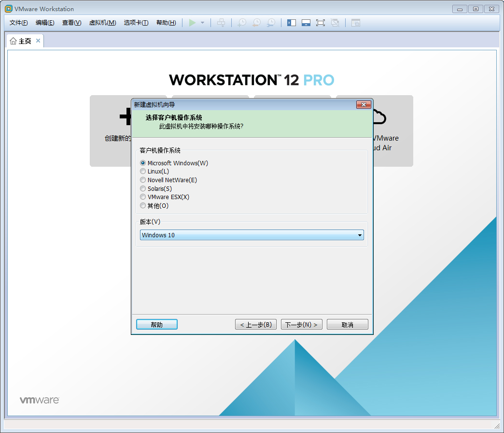Open the 虚拟机(M) menu

[102, 22]
